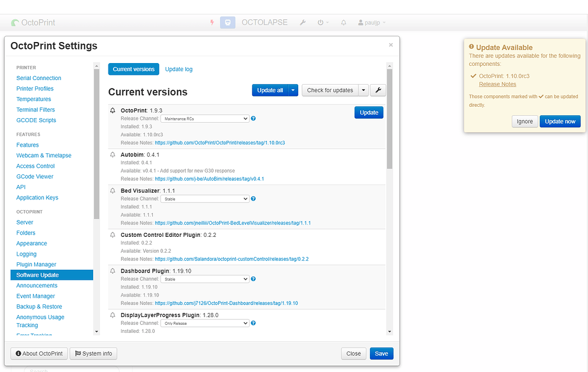Toggle the notification bell for Dashboard Plugin

tap(112, 271)
